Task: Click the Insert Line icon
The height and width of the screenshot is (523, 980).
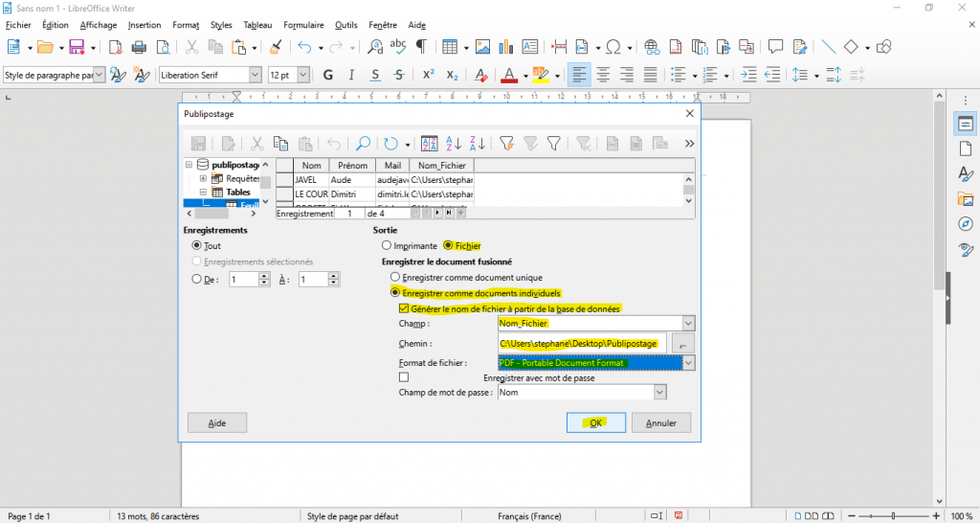Action: pos(829,47)
